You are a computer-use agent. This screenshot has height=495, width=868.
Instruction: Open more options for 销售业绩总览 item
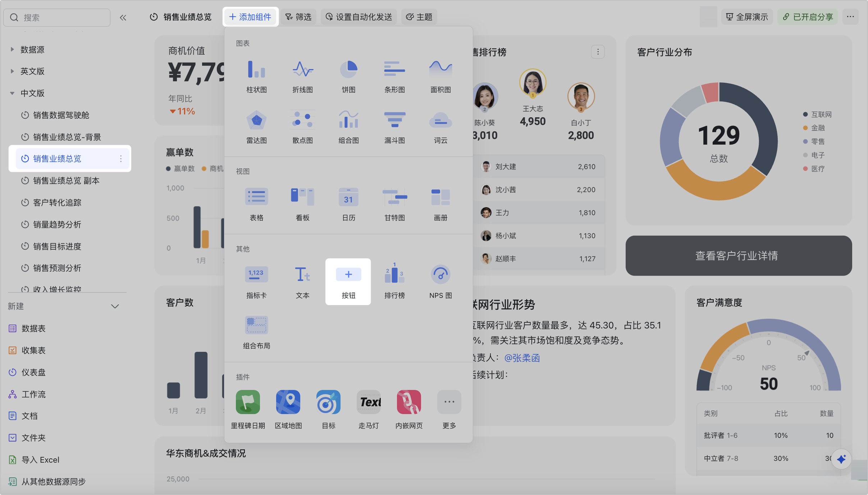(121, 159)
